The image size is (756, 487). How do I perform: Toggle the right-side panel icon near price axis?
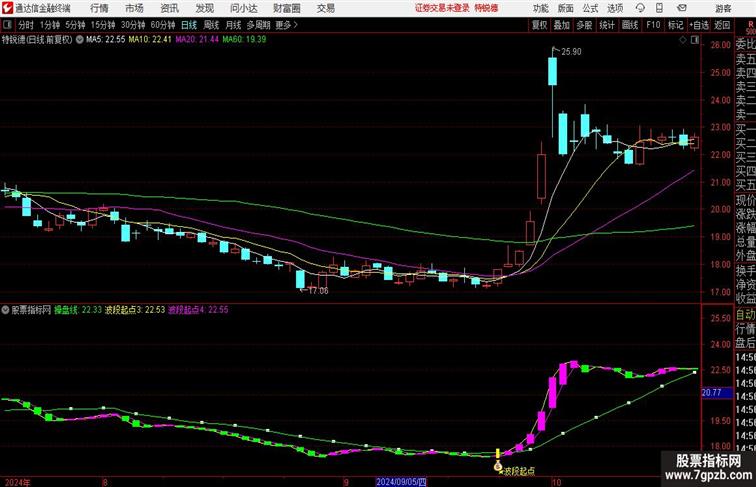(x=694, y=41)
